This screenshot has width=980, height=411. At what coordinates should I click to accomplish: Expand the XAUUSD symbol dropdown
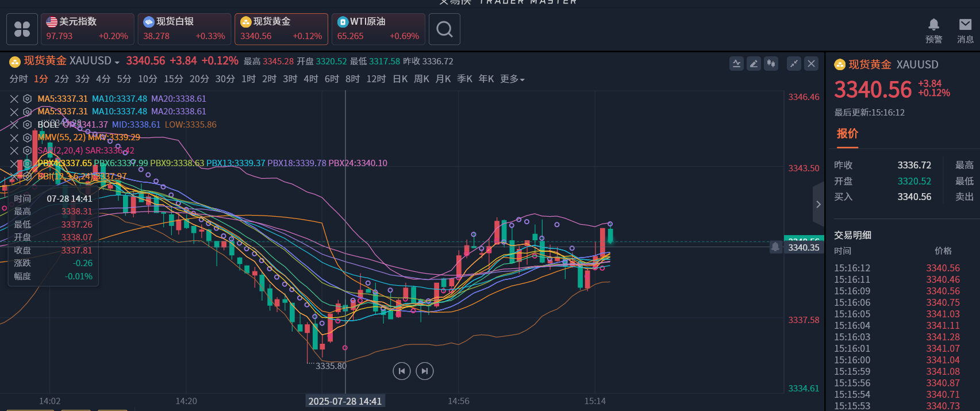(117, 62)
